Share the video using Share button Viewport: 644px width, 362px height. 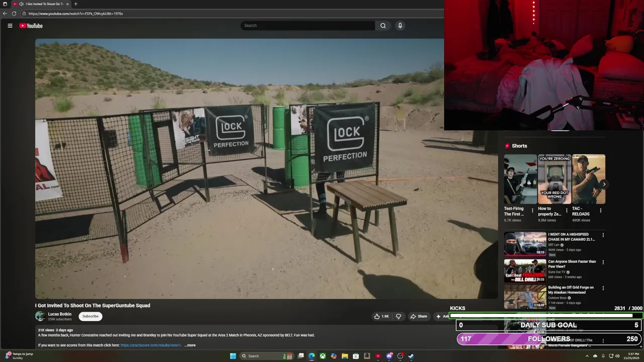coord(419,316)
